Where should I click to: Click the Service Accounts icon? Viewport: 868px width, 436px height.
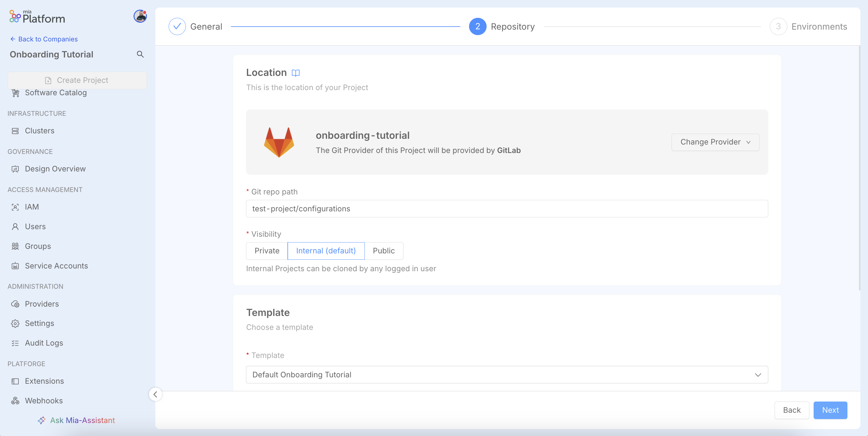15,266
